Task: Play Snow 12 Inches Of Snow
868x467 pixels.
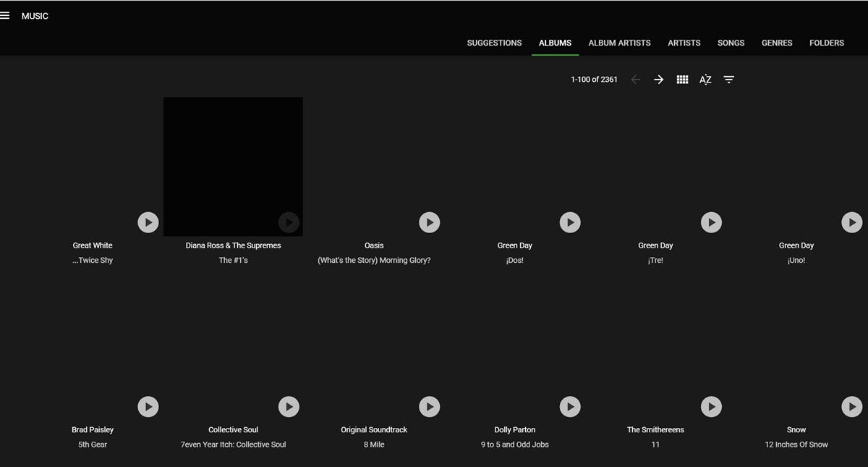Action: pyautogui.click(x=851, y=407)
